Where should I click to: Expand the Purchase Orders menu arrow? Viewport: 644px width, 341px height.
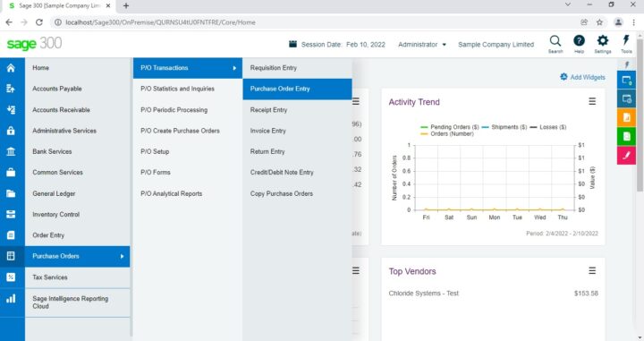point(122,256)
